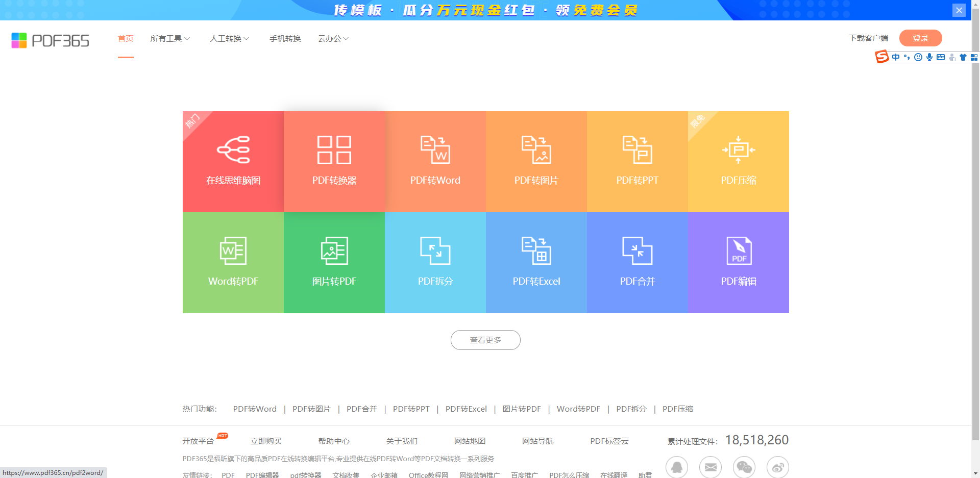Open the PDF编辑 editor tile
The height and width of the screenshot is (478, 980).
pyautogui.click(x=738, y=263)
